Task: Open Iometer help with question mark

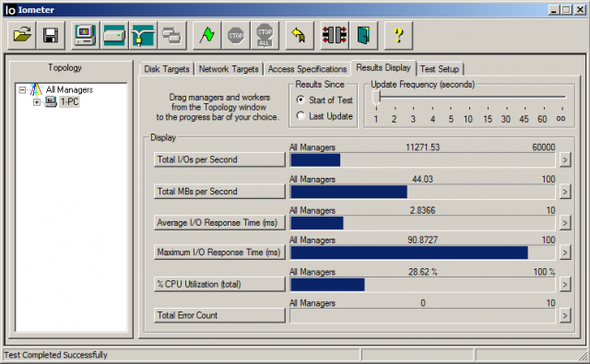Action: tap(398, 35)
